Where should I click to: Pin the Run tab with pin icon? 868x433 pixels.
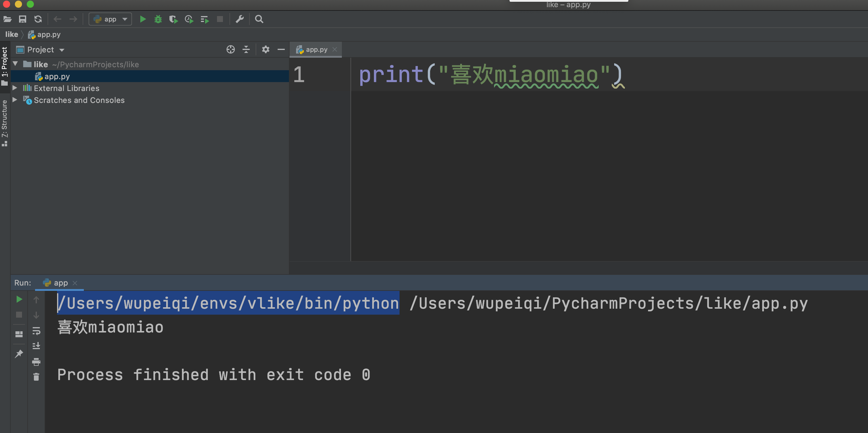coord(19,354)
